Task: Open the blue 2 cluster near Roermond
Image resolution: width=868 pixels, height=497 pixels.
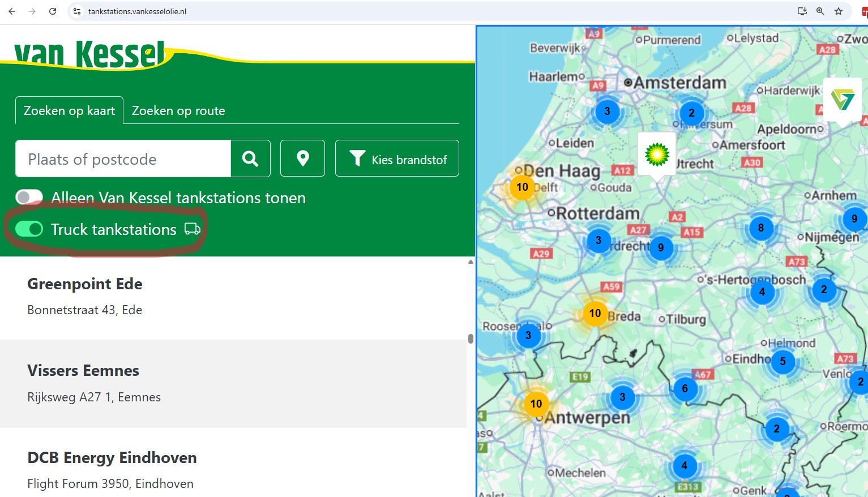Action: coord(777,429)
